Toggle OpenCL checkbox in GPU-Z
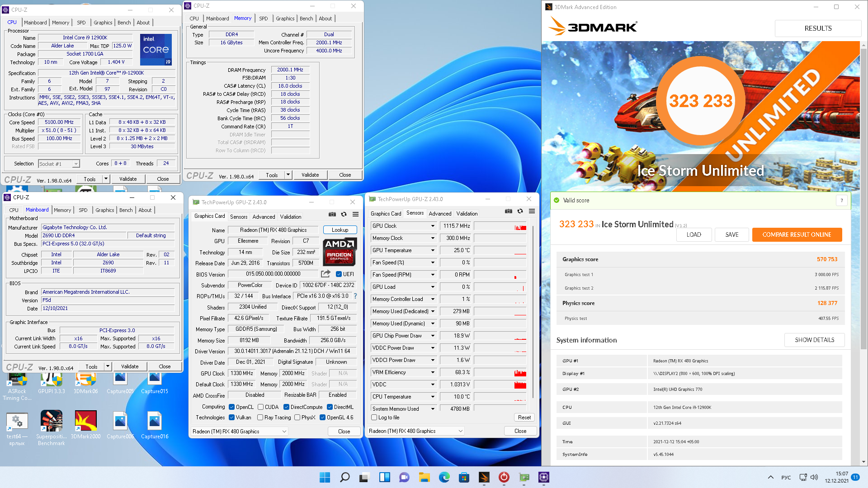868x488 pixels. (x=231, y=407)
